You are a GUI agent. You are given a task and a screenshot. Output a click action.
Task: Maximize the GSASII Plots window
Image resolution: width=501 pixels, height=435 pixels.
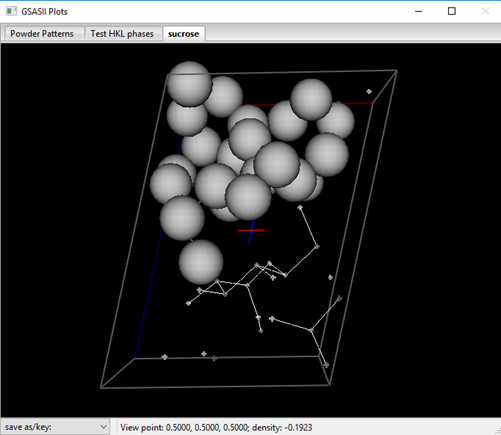coord(452,11)
